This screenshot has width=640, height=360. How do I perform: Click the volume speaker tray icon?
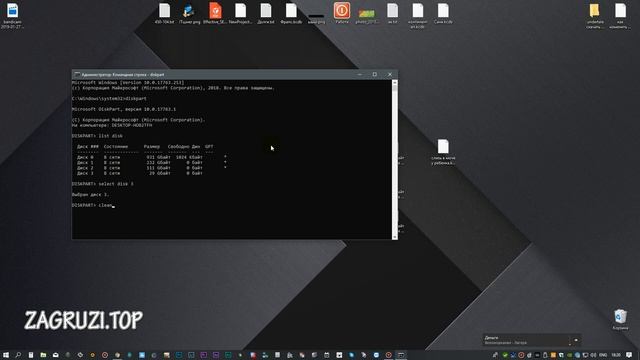click(593, 355)
